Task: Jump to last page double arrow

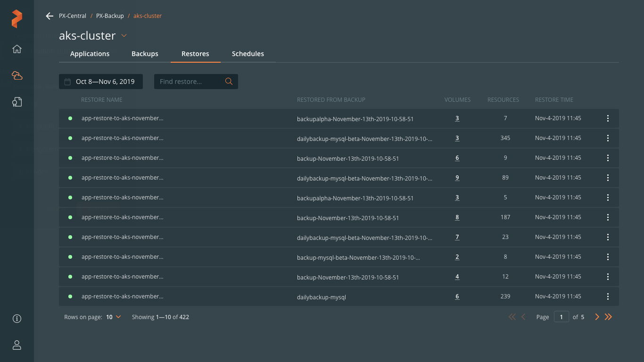Action: click(608, 317)
